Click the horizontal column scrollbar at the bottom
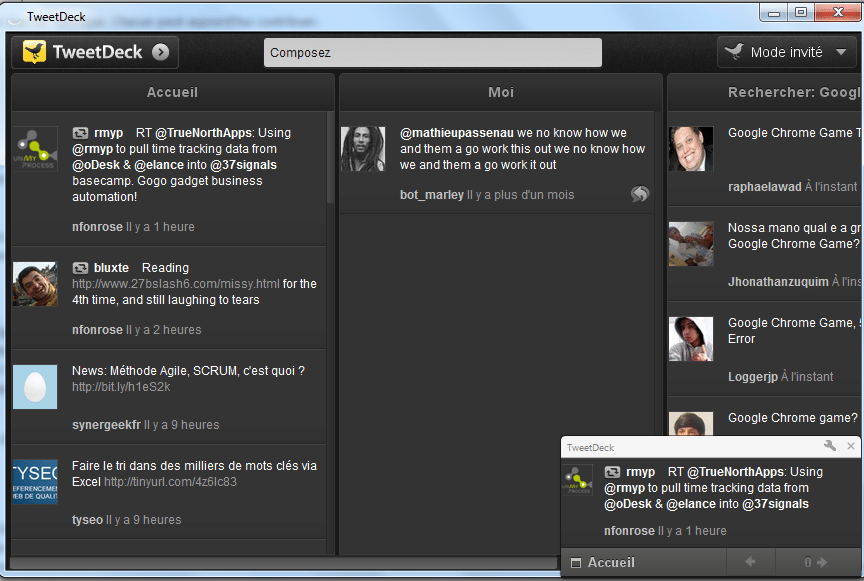864x581 pixels. 284,563
